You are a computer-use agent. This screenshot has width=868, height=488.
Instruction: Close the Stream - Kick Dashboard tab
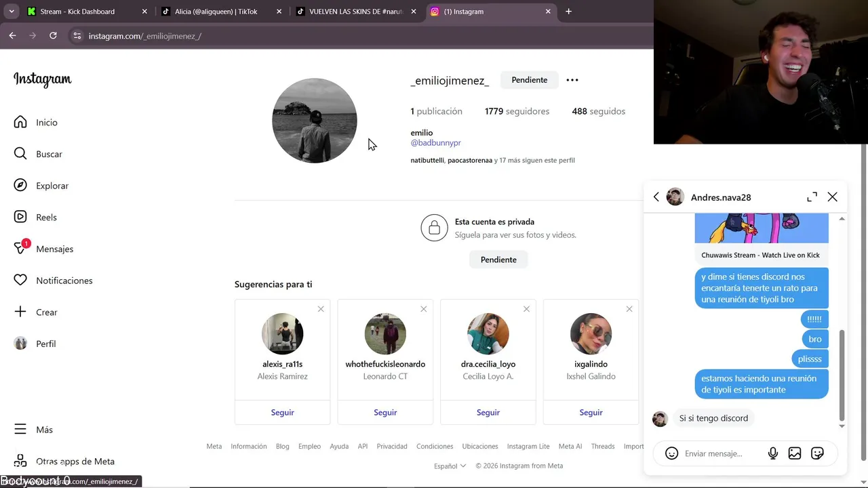[144, 12]
